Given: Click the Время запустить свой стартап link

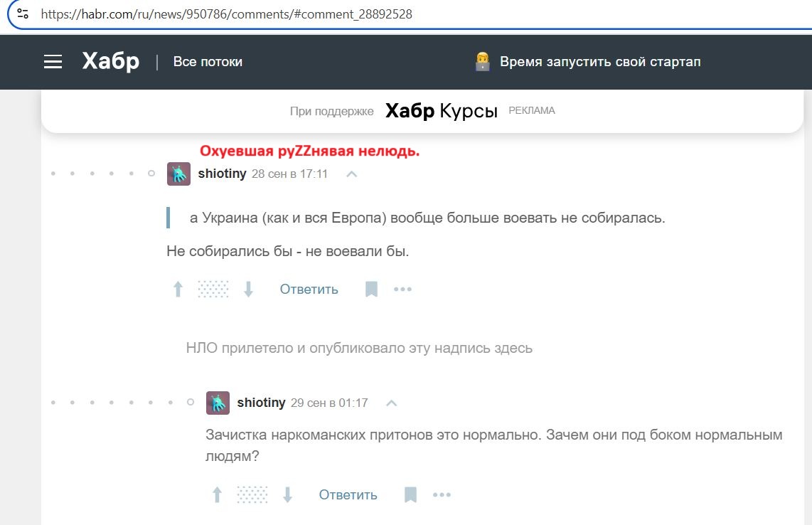Looking at the screenshot, I should (599, 62).
